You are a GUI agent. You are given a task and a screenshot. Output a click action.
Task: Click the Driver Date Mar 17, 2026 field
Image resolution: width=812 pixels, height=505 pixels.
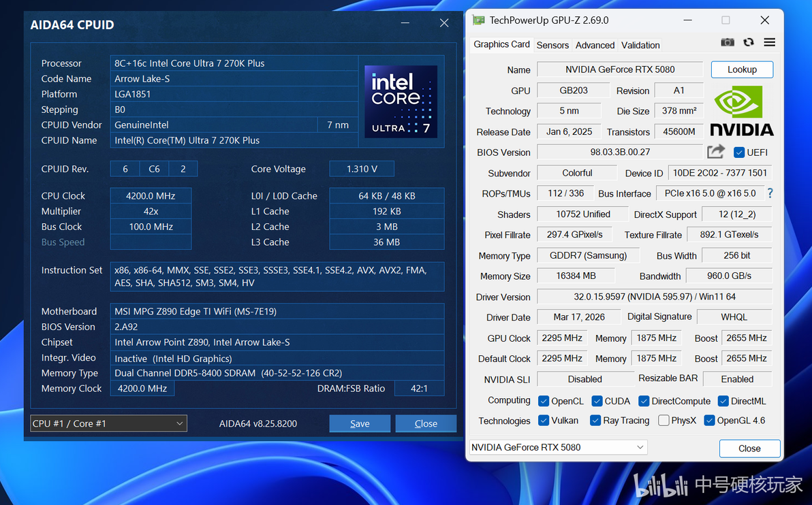coord(579,316)
